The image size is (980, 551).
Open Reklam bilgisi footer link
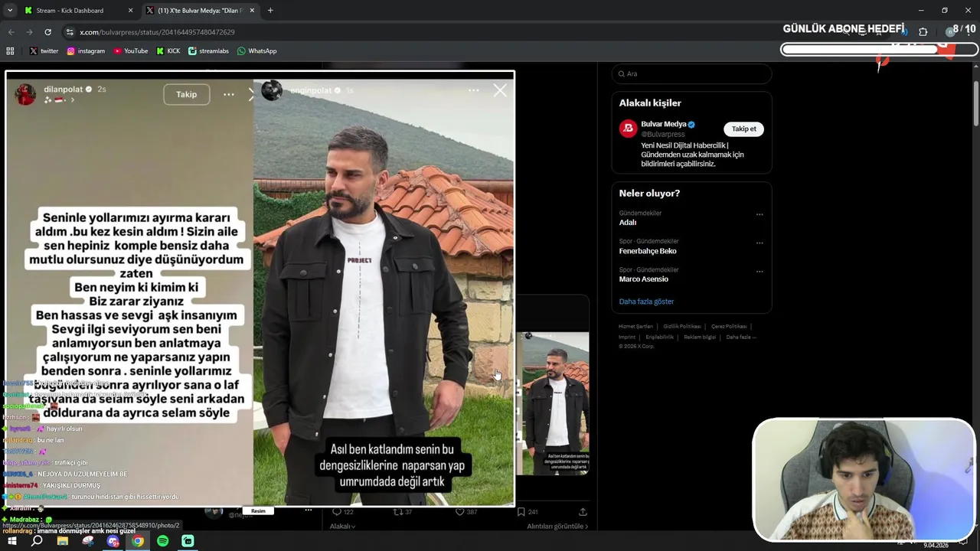700,337
